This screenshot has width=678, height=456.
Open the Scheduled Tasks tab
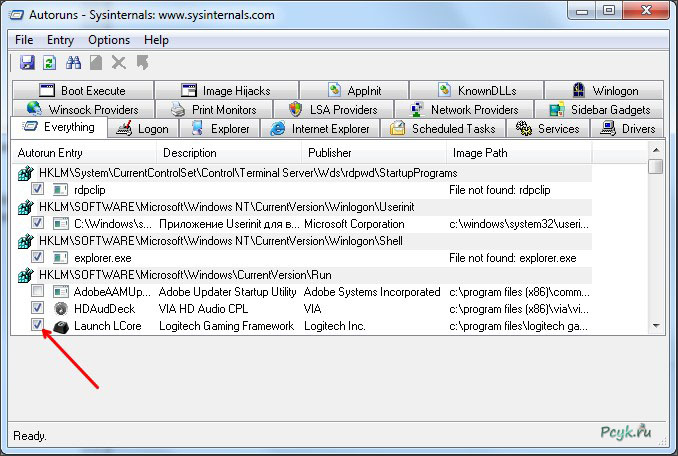[x=443, y=128]
